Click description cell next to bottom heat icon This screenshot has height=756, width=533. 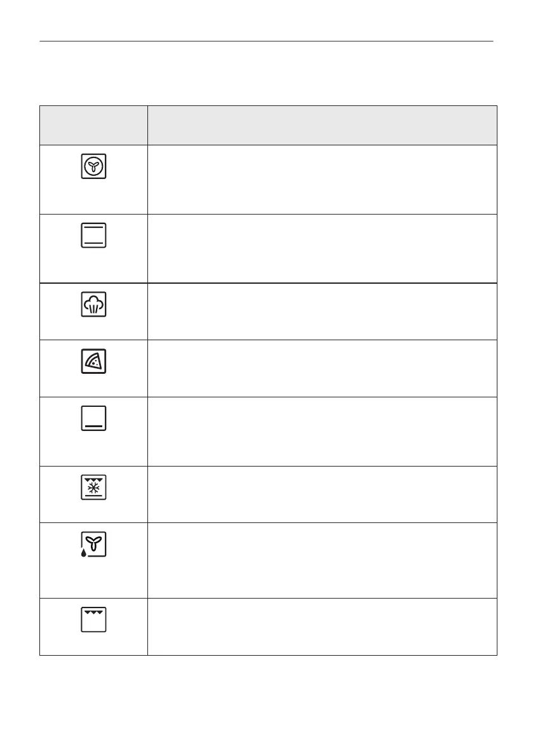click(321, 432)
